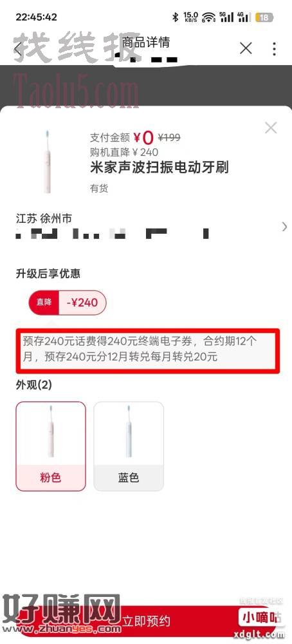Tap the 5G signal strength icon
Image resolution: width=292 pixels, height=644 pixels.
[x=226, y=17]
